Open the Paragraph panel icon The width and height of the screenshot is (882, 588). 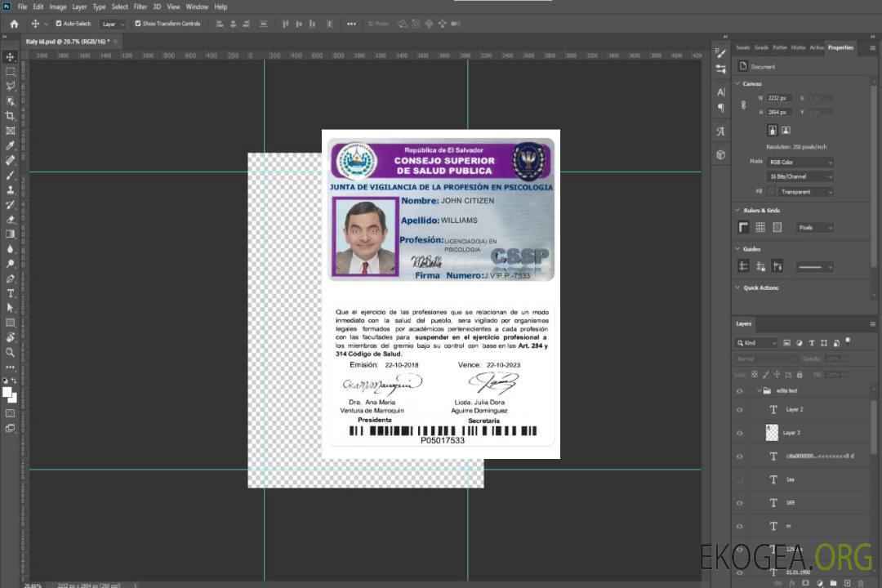click(721, 108)
